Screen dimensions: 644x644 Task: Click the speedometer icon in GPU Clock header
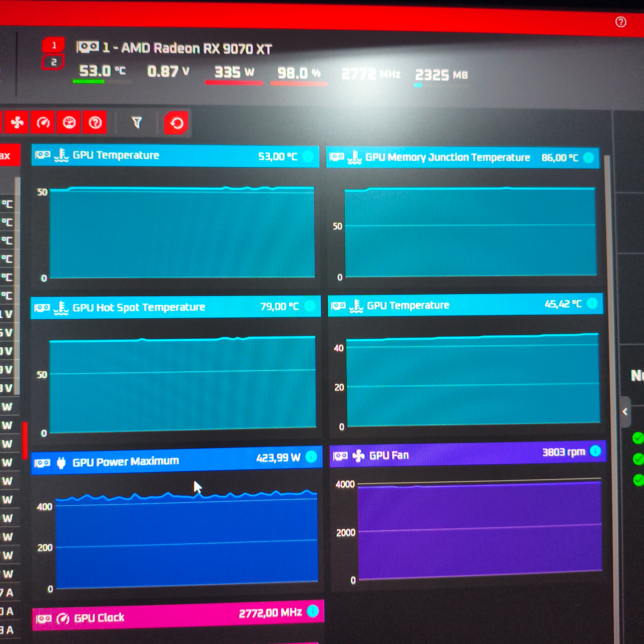coord(63,619)
